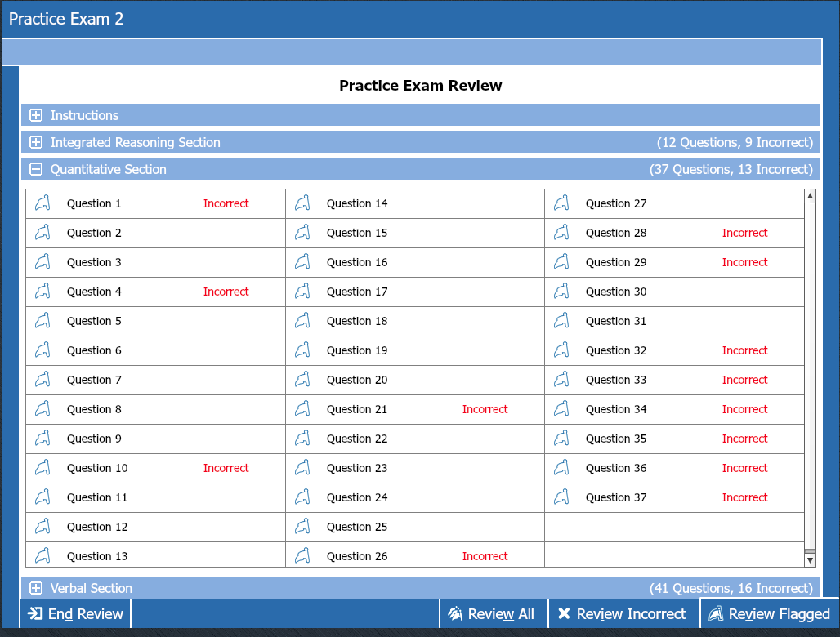Open Question 28 for review
This screenshot has width=840, height=637.
point(616,233)
